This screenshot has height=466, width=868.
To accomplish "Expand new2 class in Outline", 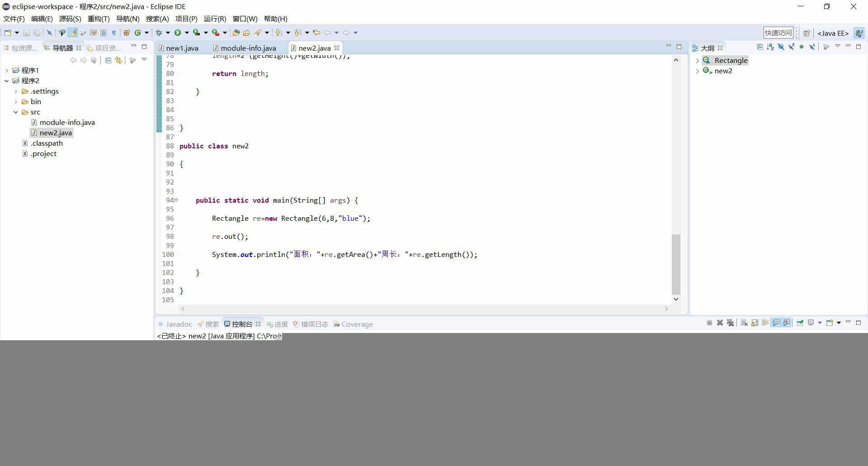I will pyautogui.click(x=698, y=71).
